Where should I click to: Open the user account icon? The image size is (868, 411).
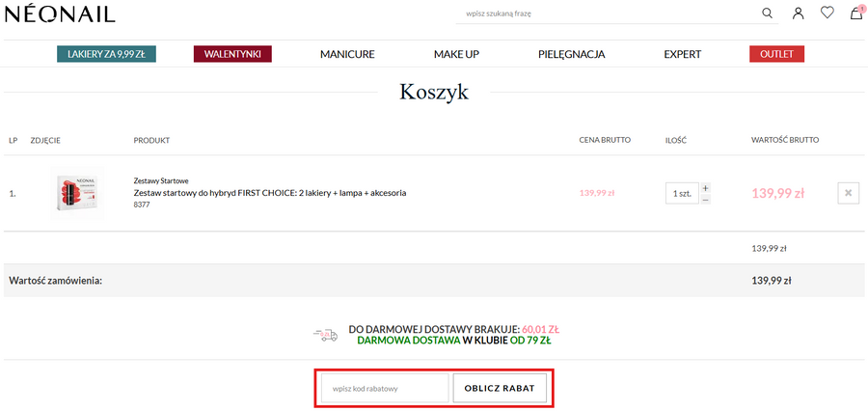(798, 14)
